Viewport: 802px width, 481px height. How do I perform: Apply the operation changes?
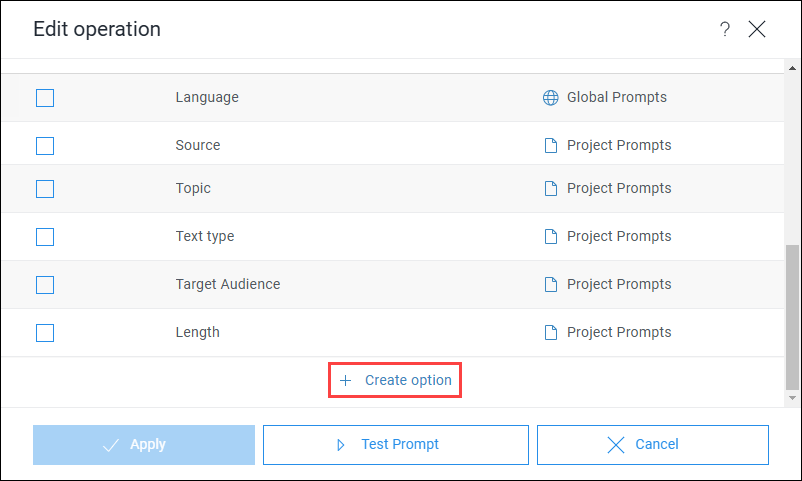[x=144, y=445]
